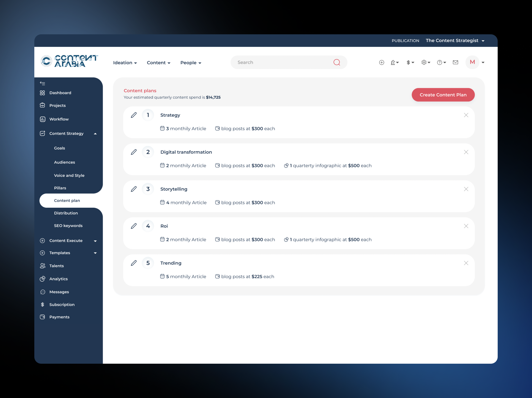Collapse the Content Strategy section
Viewport: 532px width, 398px height.
(x=95, y=134)
